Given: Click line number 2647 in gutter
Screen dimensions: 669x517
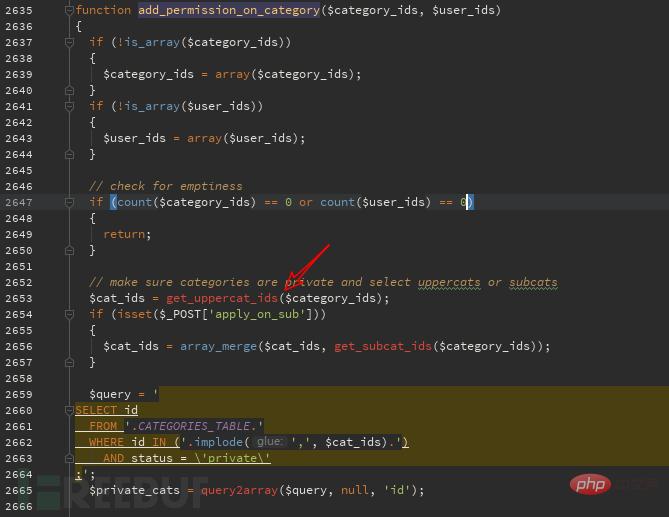Looking at the screenshot, I should point(19,202).
